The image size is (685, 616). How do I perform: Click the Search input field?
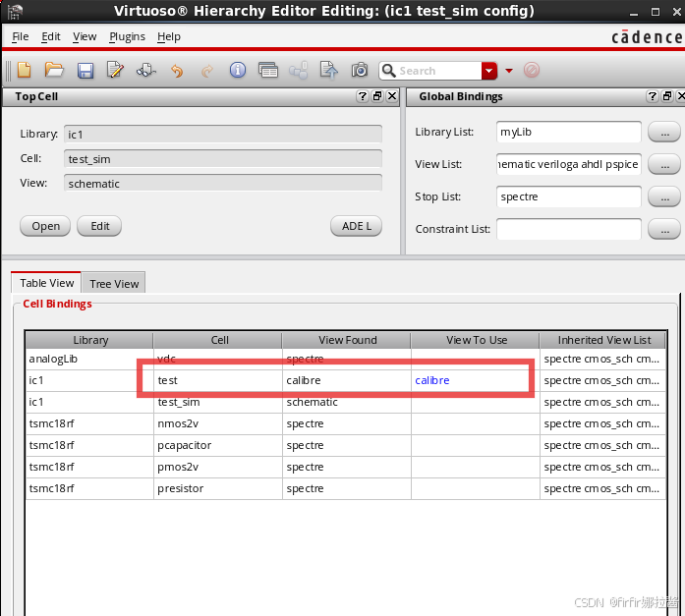(x=438, y=71)
